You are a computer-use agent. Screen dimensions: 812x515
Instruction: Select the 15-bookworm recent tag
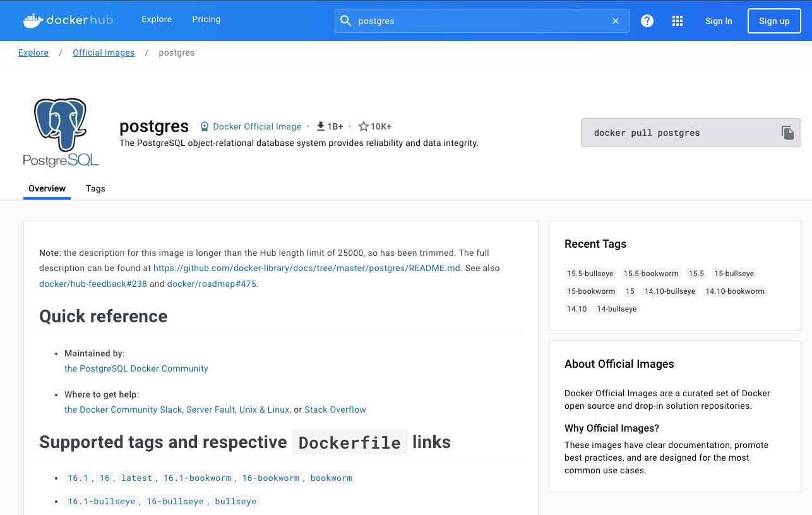click(x=591, y=291)
